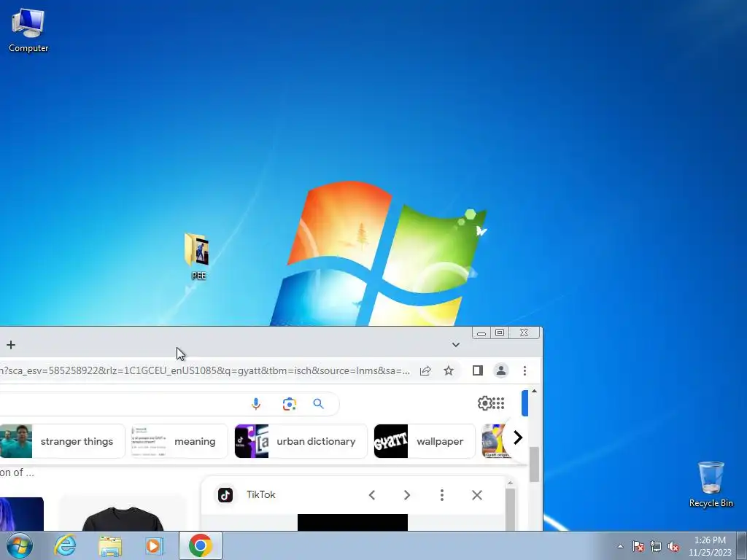The width and height of the screenshot is (747, 560).
Task: Open the taskbar clock and date
Action: pos(710,546)
